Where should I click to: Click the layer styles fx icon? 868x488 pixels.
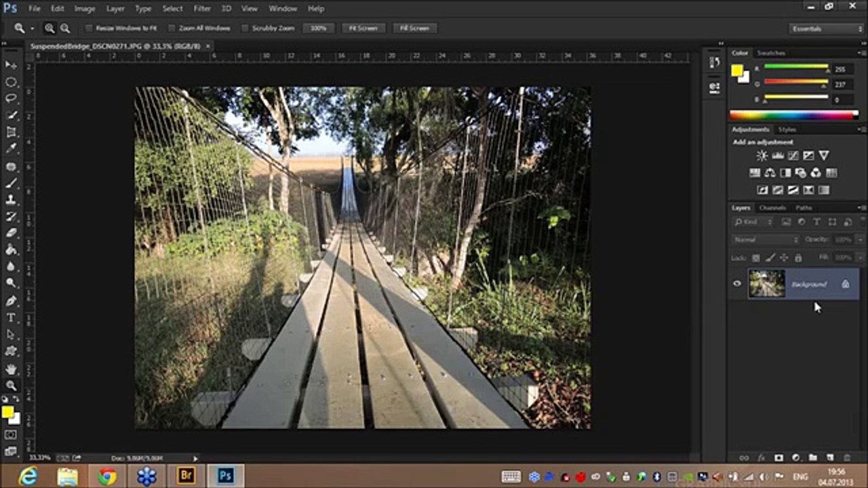click(761, 458)
